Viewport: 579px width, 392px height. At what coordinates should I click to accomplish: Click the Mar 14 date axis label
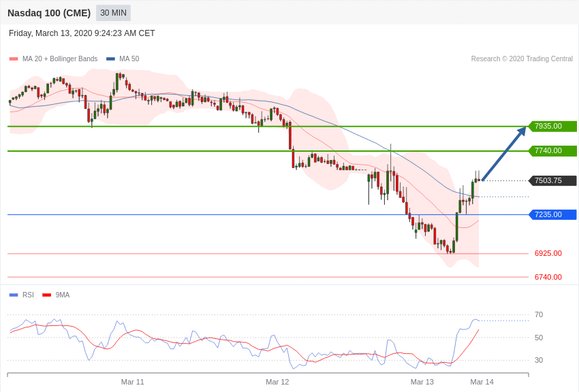[482, 382]
